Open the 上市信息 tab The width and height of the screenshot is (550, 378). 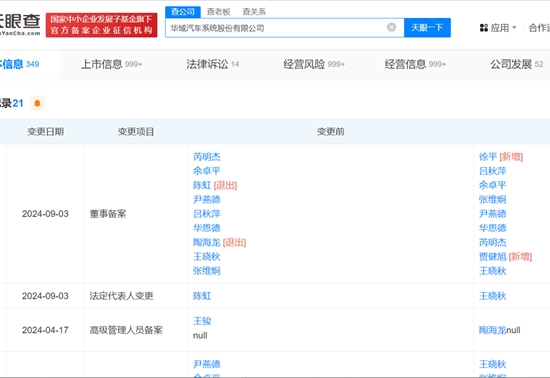pos(112,65)
